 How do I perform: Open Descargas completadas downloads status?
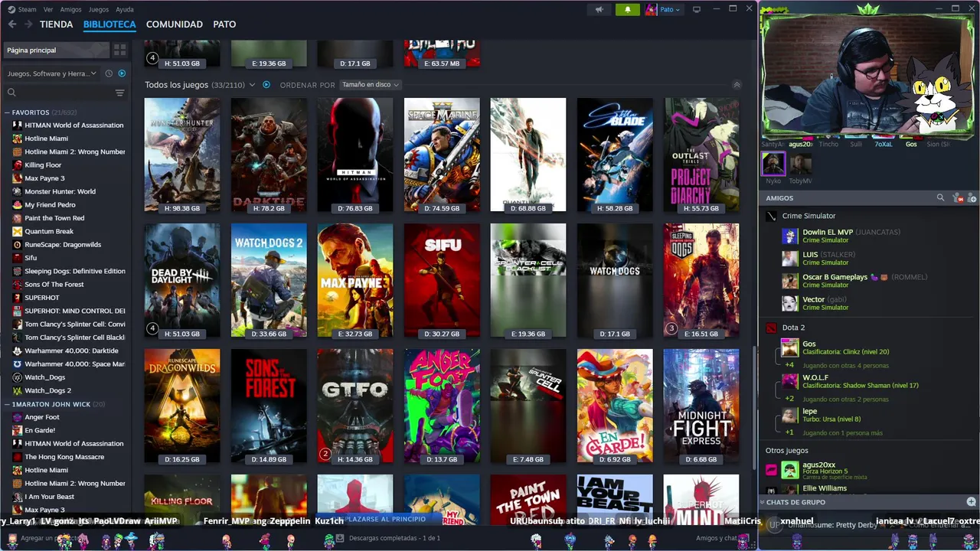[x=387, y=538]
